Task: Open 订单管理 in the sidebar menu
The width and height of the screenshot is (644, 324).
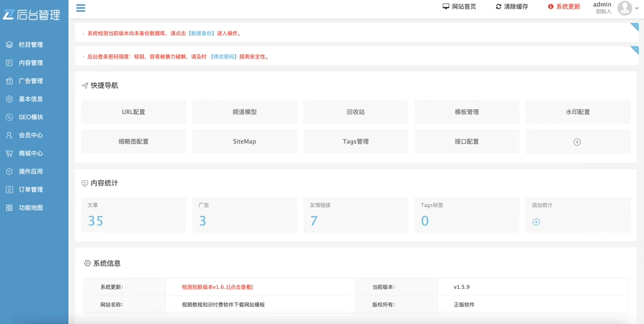Action: click(31, 190)
